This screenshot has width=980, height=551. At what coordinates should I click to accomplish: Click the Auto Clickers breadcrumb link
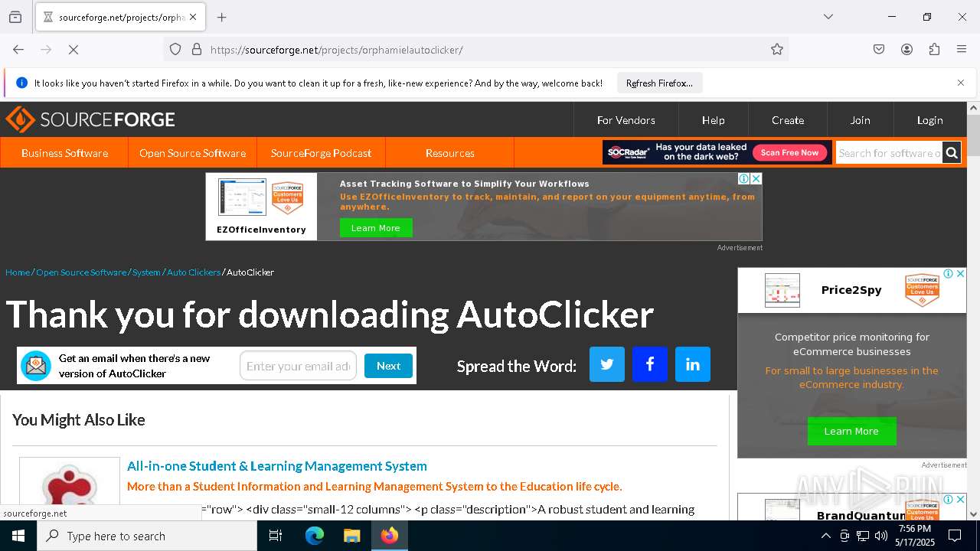pyautogui.click(x=194, y=272)
